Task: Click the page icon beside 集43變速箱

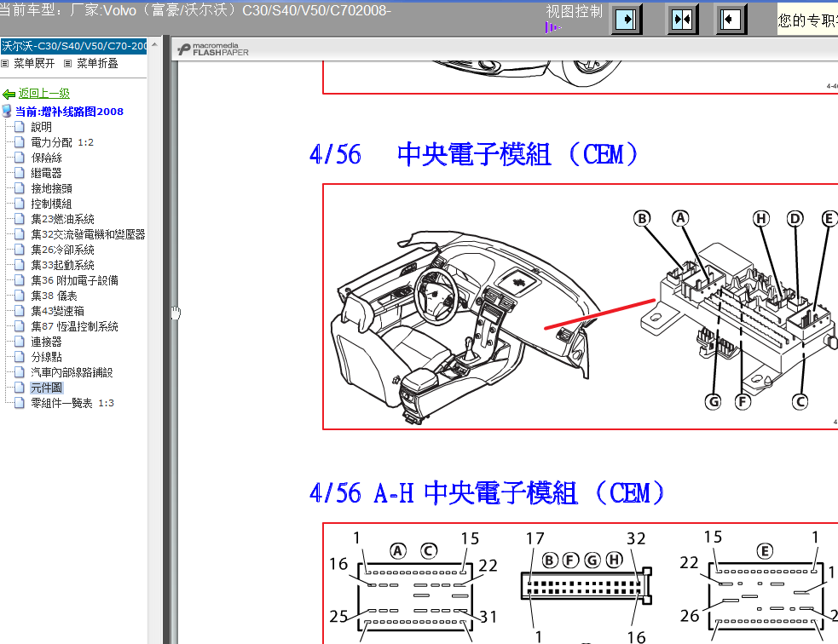Action: point(20,311)
